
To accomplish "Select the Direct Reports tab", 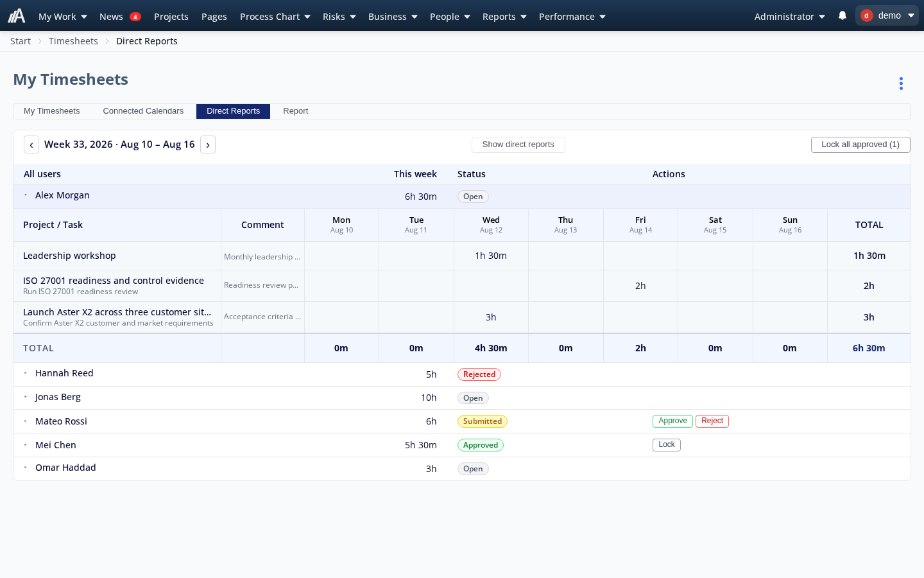I will tap(234, 111).
